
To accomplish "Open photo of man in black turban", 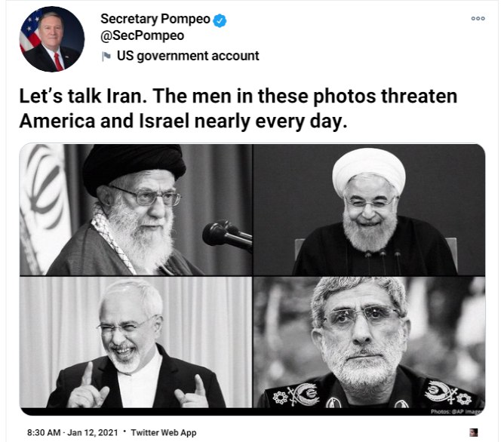I will [136, 210].
